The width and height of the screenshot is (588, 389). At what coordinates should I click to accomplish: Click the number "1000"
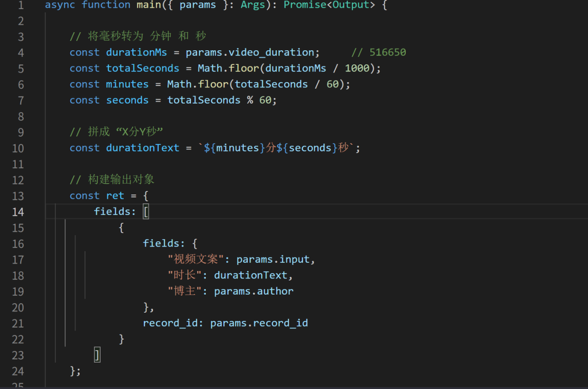coord(357,68)
